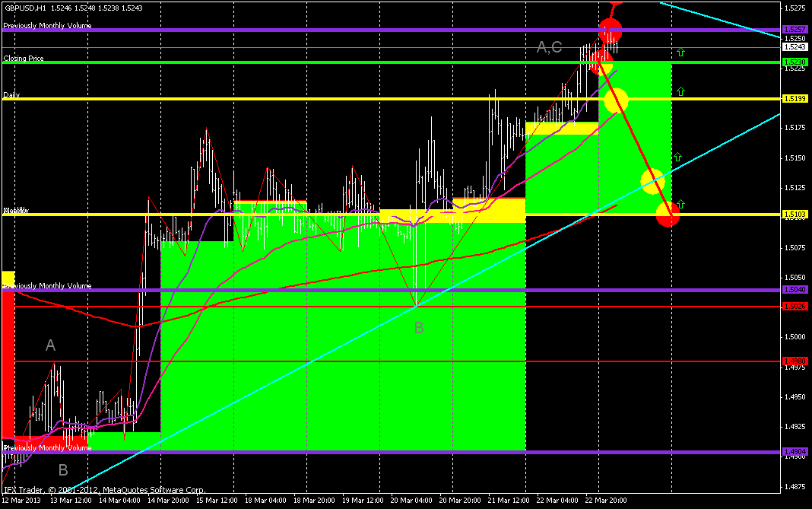Click the '12 Mar 2013' date label
The width and height of the screenshot is (812, 509).
(21, 500)
